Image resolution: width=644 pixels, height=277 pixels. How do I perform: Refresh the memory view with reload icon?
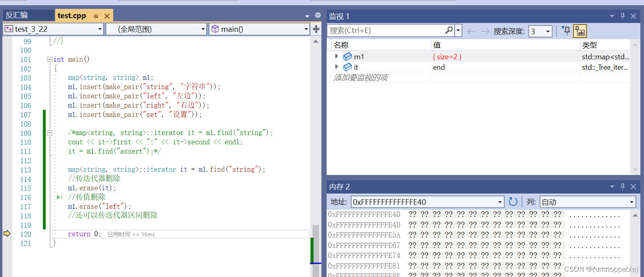click(513, 202)
